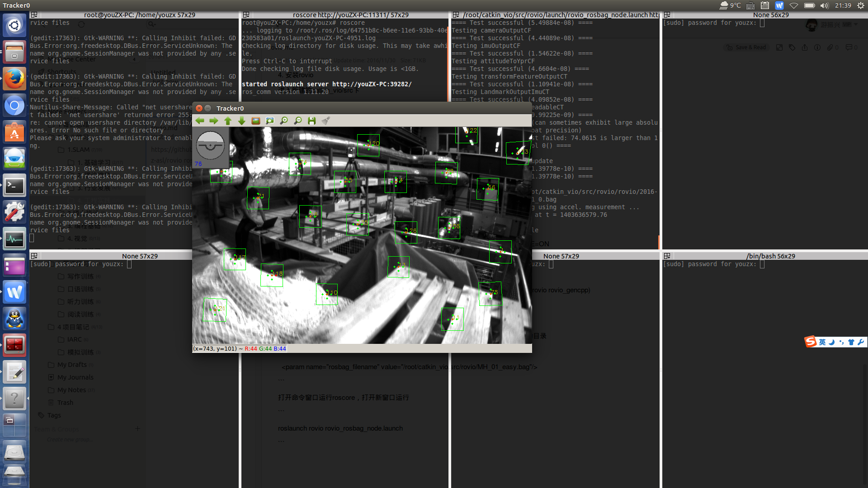This screenshot has height=488, width=868.
Task: Click tracked feature box labeled 121 in Tracker0
Action: (x=215, y=310)
